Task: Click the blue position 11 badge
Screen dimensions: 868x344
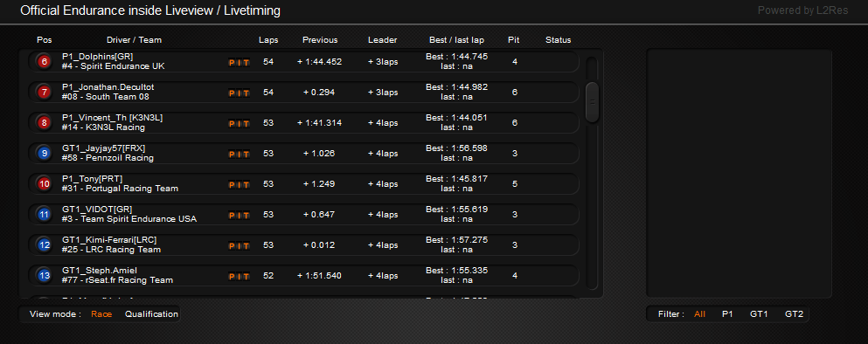Action: (45, 214)
